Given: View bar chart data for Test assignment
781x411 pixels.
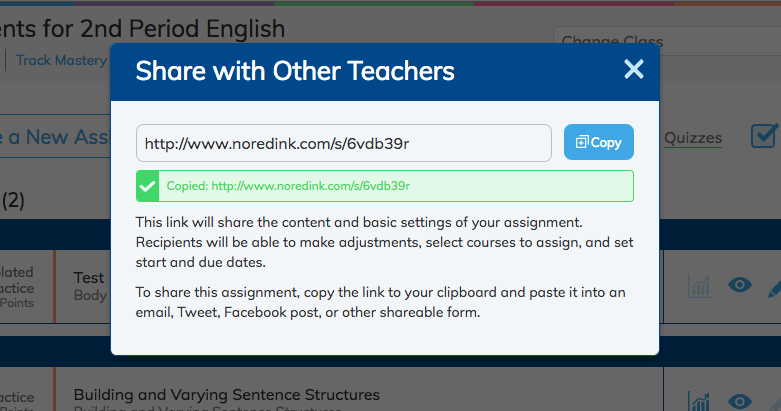Looking at the screenshot, I should [x=699, y=285].
